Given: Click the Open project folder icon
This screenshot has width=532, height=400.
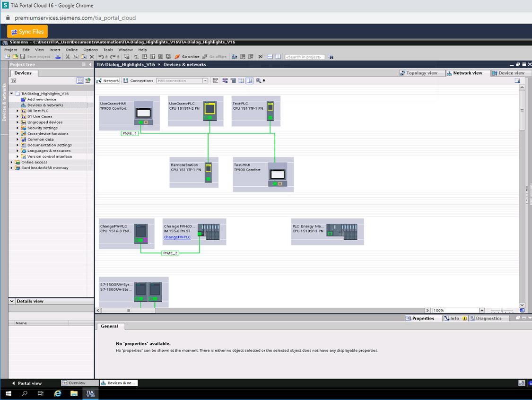Looking at the screenshot, I should [x=15, y=57].
